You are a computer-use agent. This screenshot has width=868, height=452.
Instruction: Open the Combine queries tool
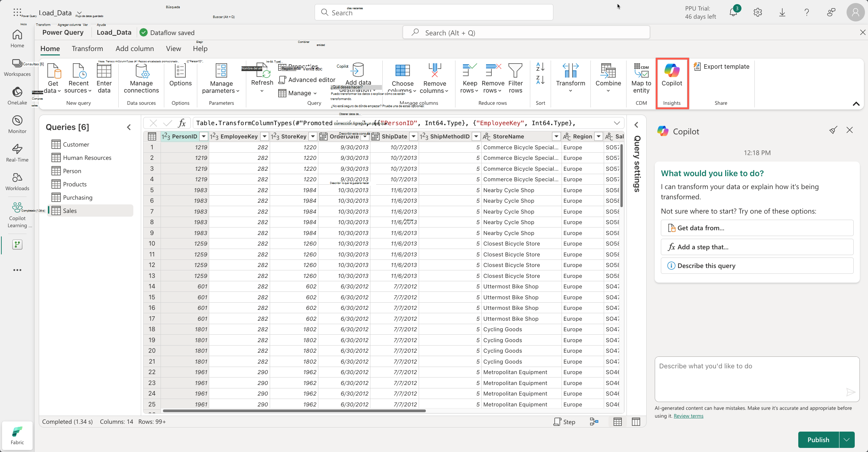pos(608,78)
